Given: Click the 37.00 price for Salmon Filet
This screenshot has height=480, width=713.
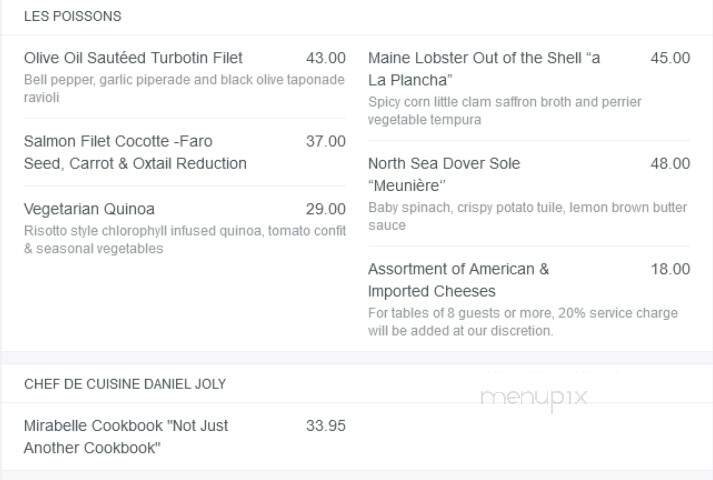Looking at the screenshot, I should pyautogui.click(x=325, y=142).
